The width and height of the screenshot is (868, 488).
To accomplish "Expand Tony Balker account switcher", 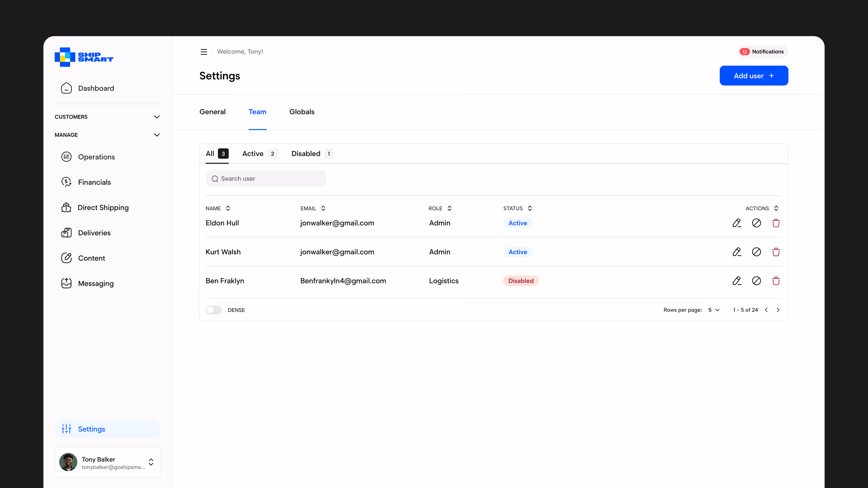I will pyautogui.click(x=151, y=462).
